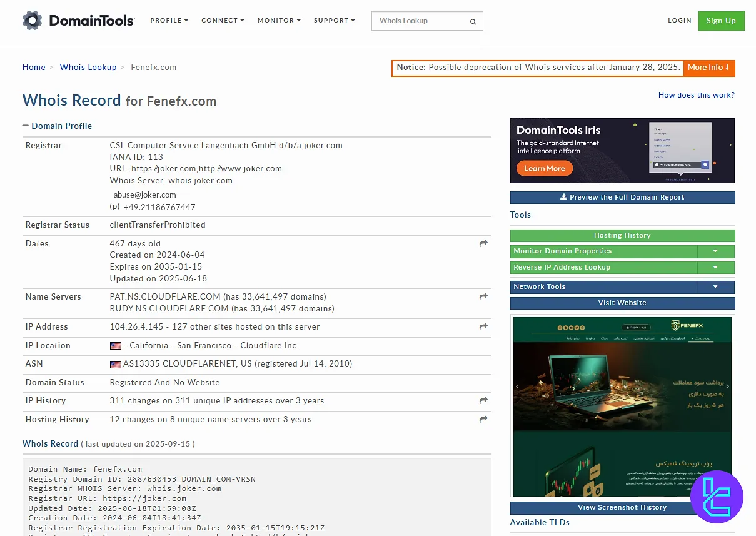Screen dimensions: 756x536
Task: Click the magnifying glass search icon
Action: pos(473,21)
